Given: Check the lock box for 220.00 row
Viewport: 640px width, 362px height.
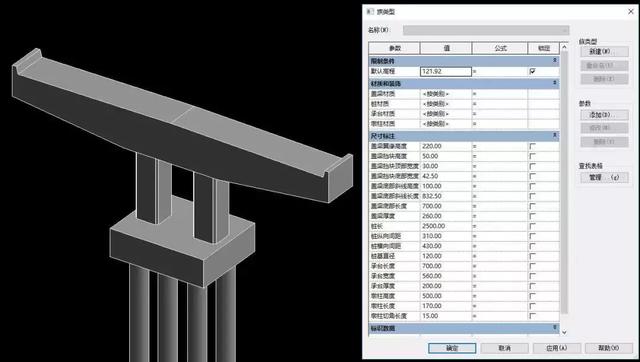Looking at the screenshot, I should (532, 146).
